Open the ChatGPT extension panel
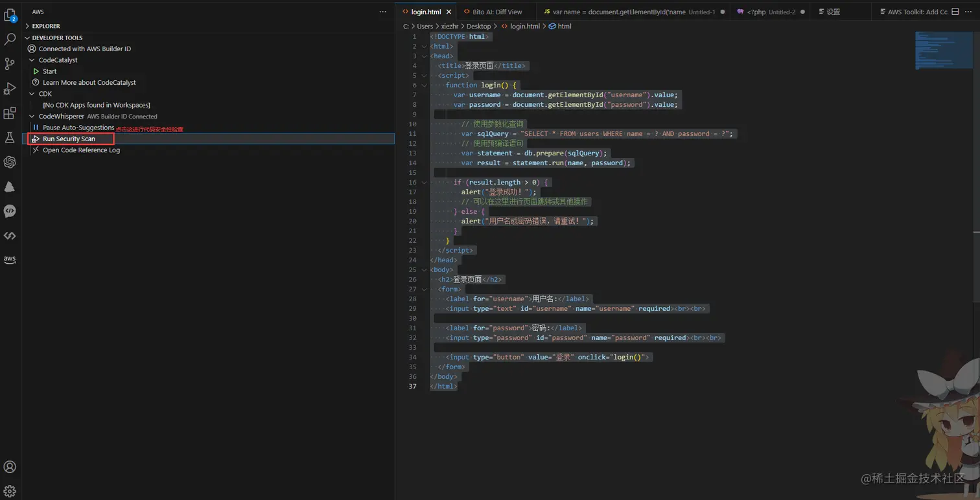The width and height of the screenshot is (980, 500). (10, 162)
